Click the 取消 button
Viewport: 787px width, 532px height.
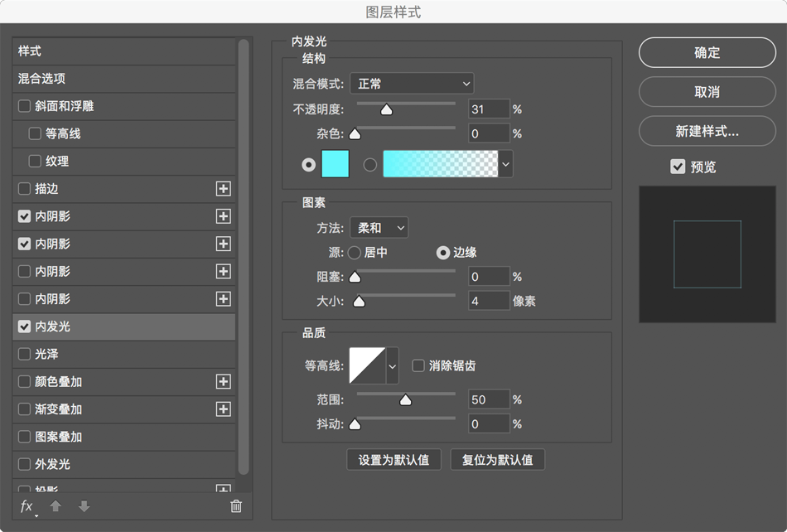707,92
